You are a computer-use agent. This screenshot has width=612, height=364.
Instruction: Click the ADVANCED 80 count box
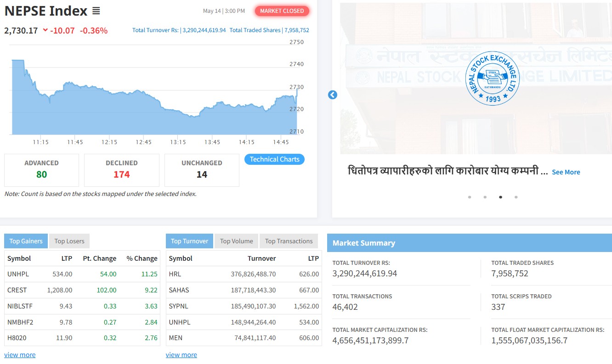pyautogui.click(x=41, y=170)
